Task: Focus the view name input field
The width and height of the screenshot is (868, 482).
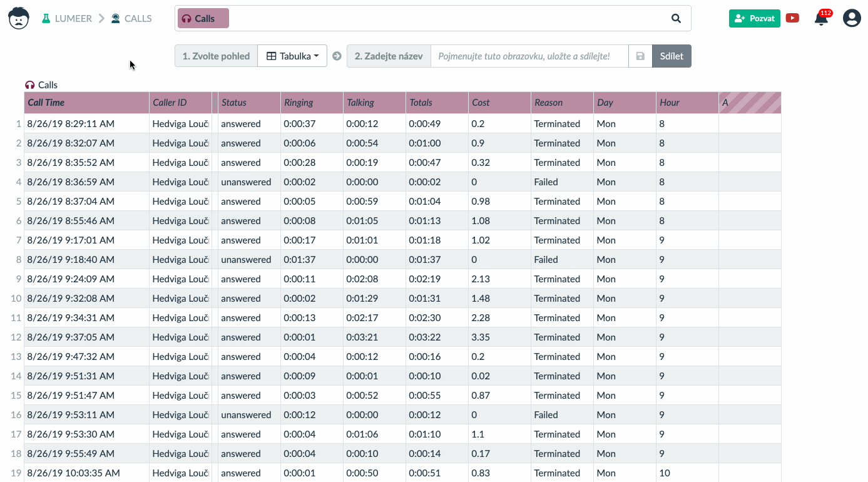Action: [529, 56]
